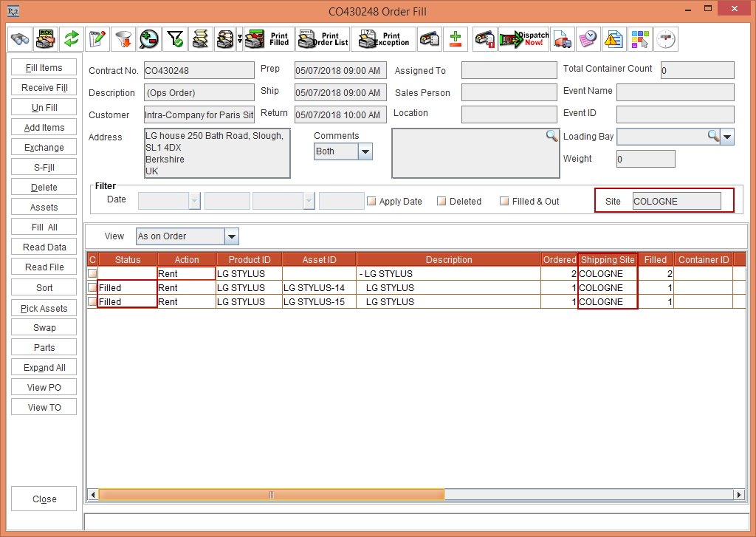Image resolution: width=756 pixels, height=537 pixels.
Task: Check the Filled & Out checkbox
Action: [504, 201]
